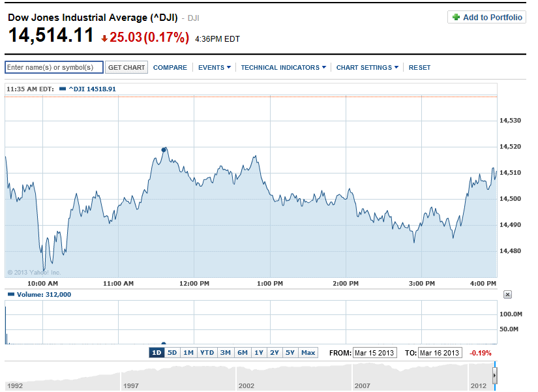Click the TO date field
Viewport: 538px width, 392px height.
click(x=440, y=353)
